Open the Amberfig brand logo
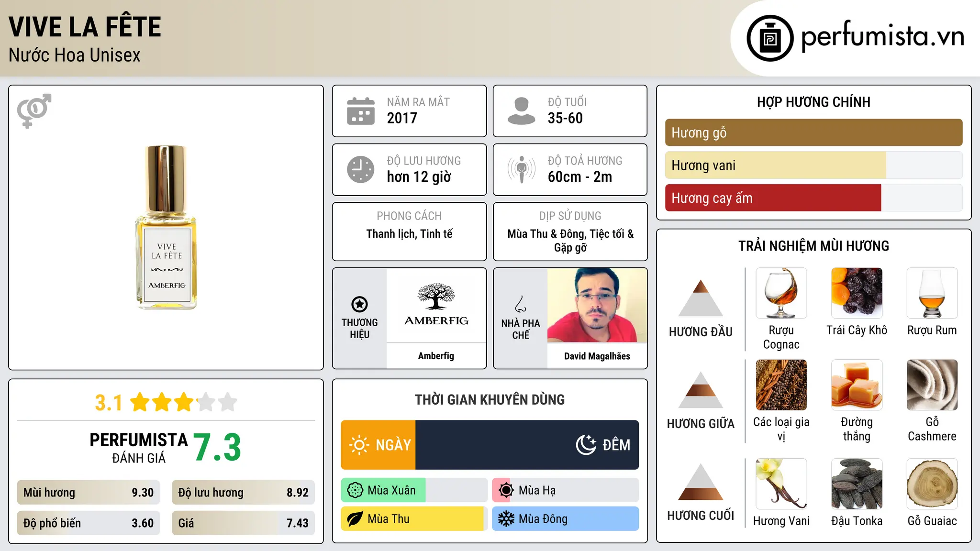This screenshot has width=980, height=551. point(436,305)
